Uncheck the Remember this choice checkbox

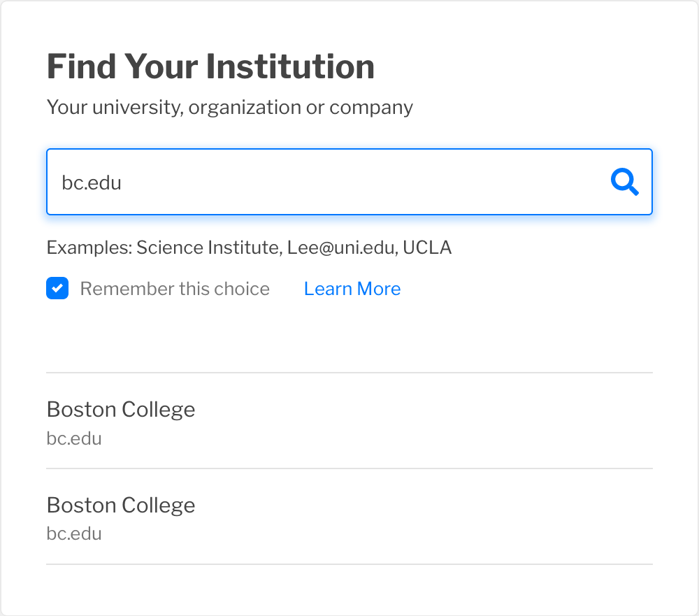point(57,288)
